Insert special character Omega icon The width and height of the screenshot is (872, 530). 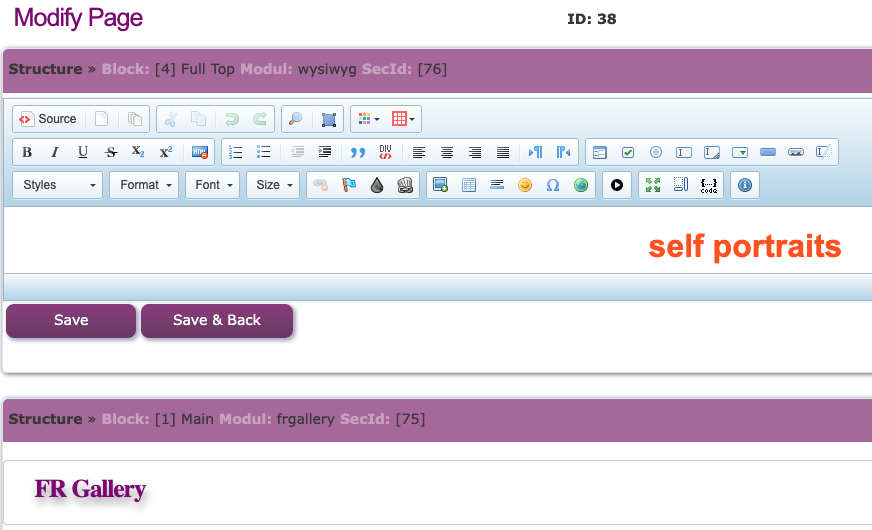(552, 185)
